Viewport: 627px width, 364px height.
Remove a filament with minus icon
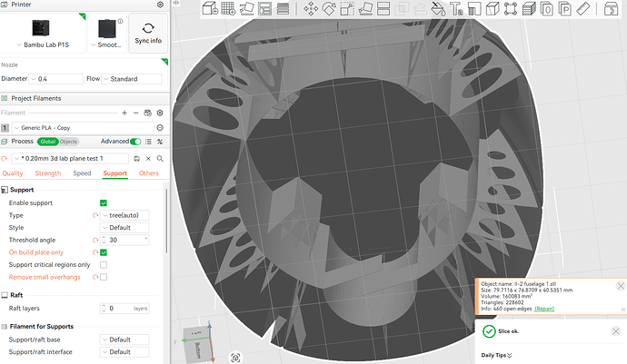pyautogui.click(x=136, y=113)
